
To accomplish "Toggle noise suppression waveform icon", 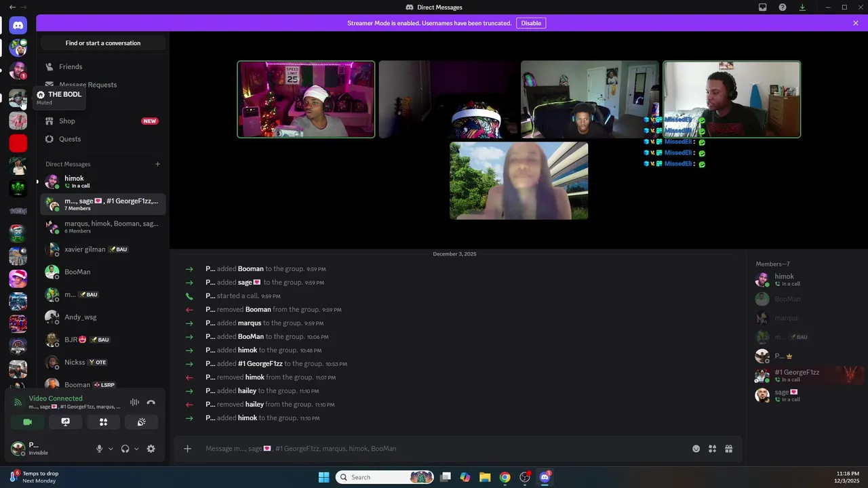I will point(134,402).
